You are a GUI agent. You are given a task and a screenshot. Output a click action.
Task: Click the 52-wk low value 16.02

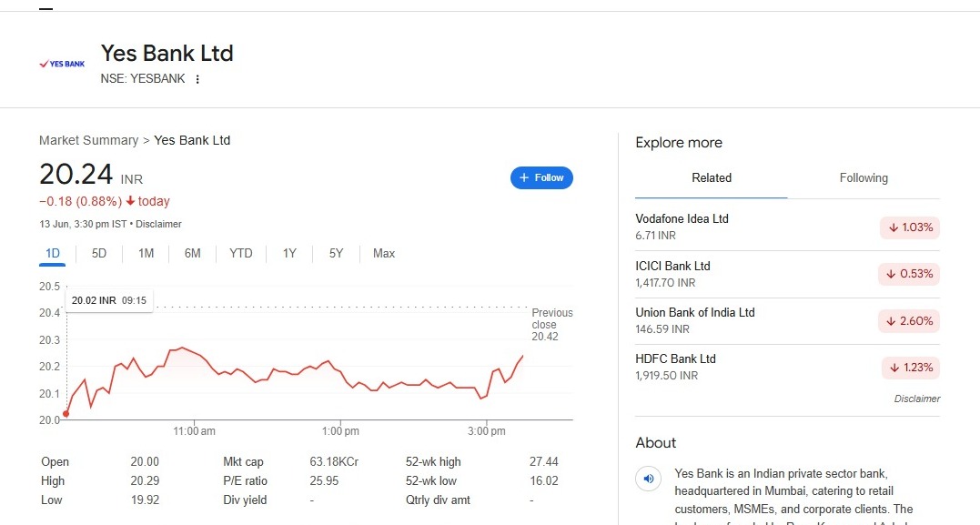544,480
